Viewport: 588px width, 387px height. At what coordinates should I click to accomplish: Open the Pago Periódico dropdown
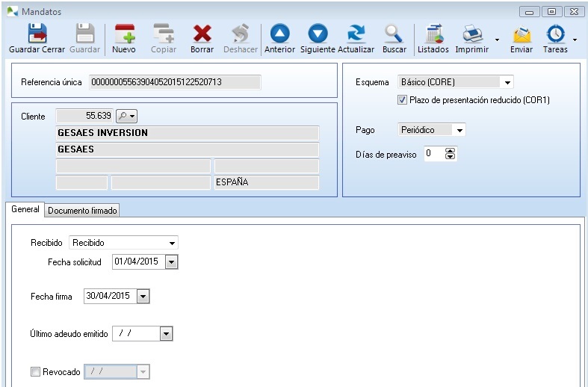click(459, 130)
